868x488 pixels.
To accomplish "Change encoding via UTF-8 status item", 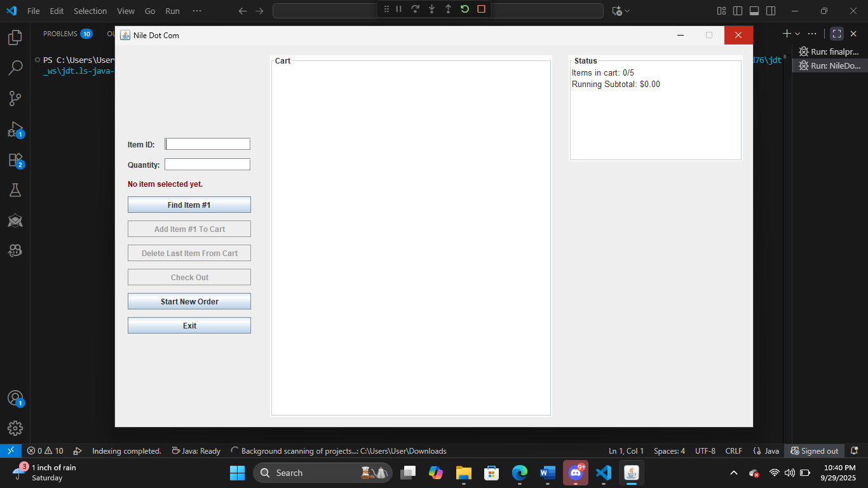I will (705, 451).
